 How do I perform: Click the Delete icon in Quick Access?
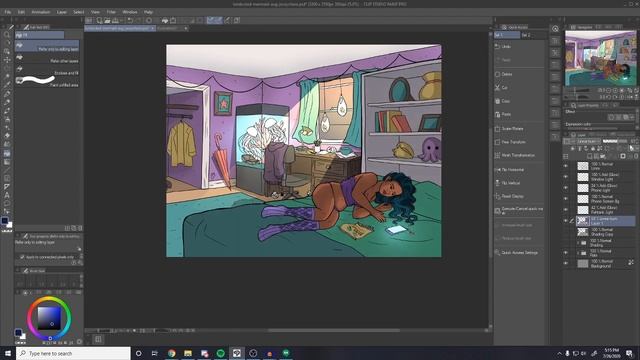497,74
